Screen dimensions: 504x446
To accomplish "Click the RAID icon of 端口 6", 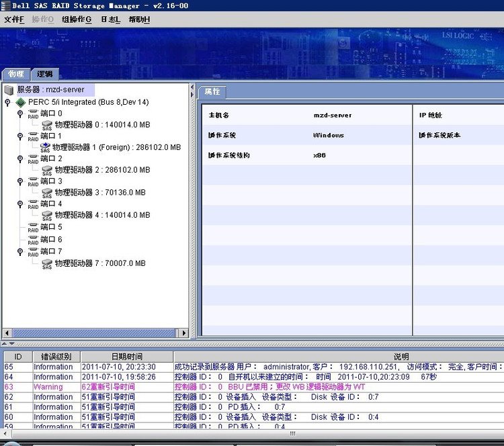I will [33, 240].
